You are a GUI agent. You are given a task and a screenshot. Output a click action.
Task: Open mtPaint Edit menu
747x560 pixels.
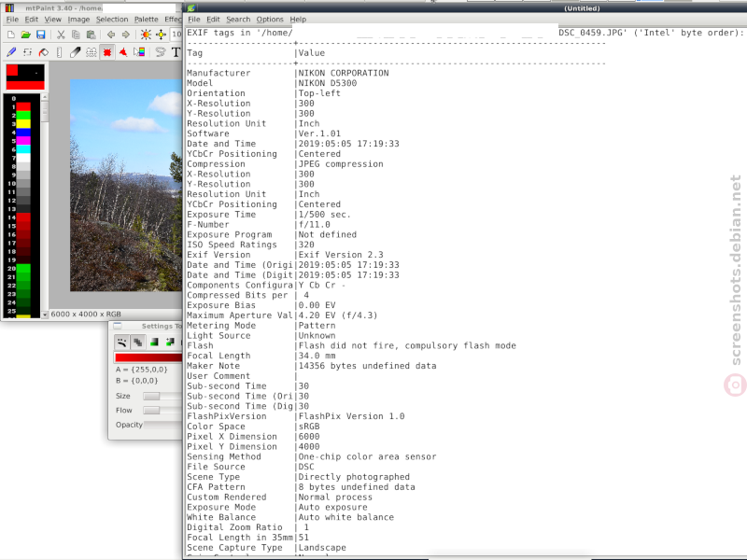32,20
